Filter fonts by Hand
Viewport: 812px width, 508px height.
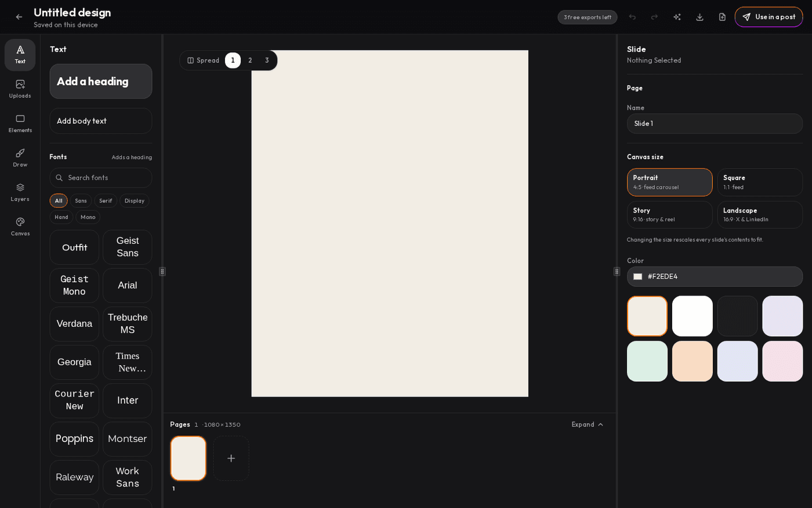[x=61, y=217]
